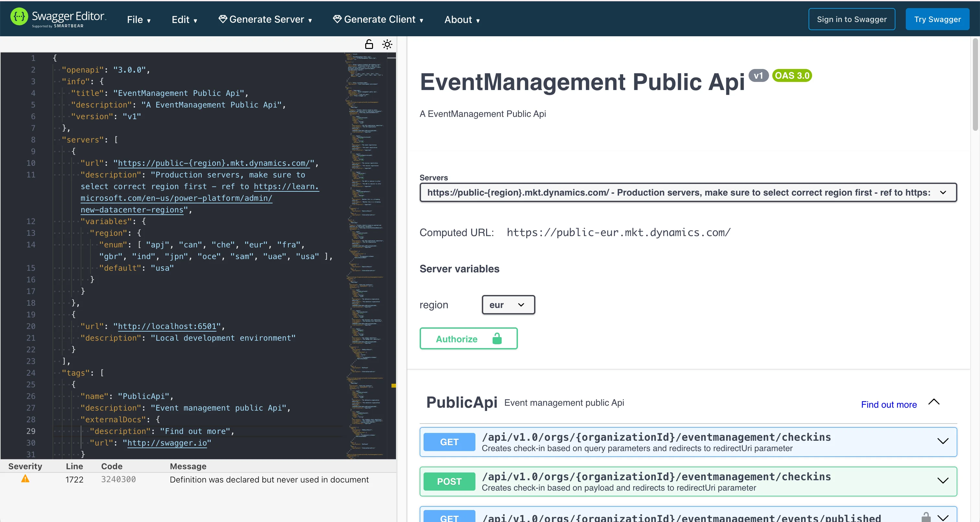The height and width of the screenshot is (522, 980).
Task: Click the public-{region}.mkt.dynamics.com URL in the editor
Action: [214, 163]
